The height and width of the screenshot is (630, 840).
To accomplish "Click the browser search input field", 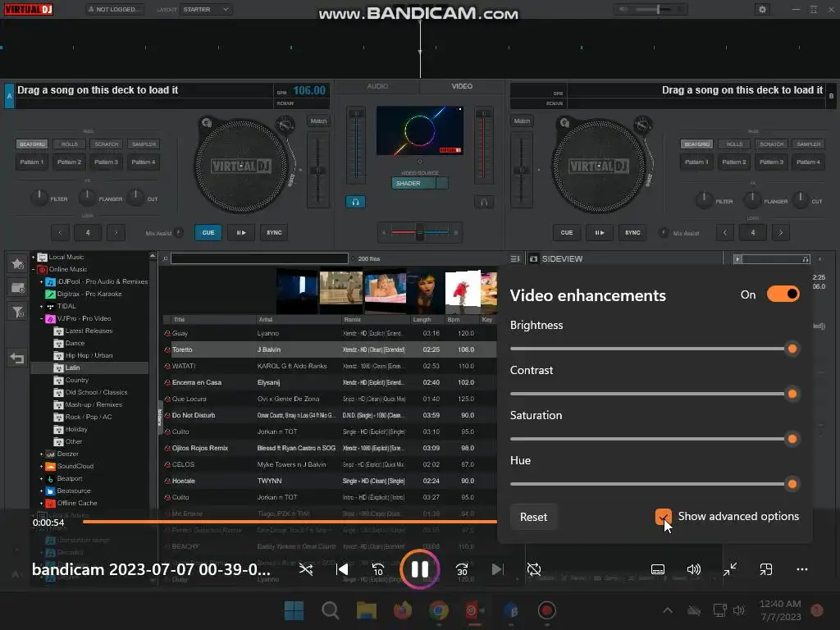I will [x=259, y=258].
